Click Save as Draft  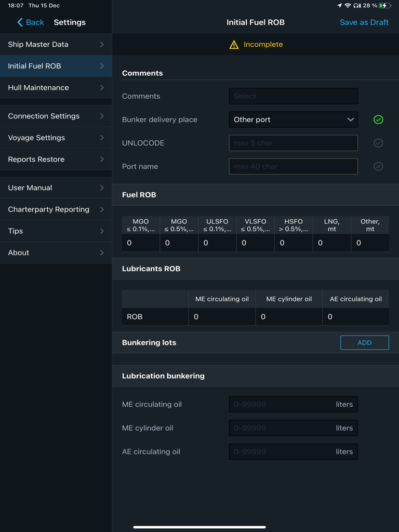(x=364, y=22)
